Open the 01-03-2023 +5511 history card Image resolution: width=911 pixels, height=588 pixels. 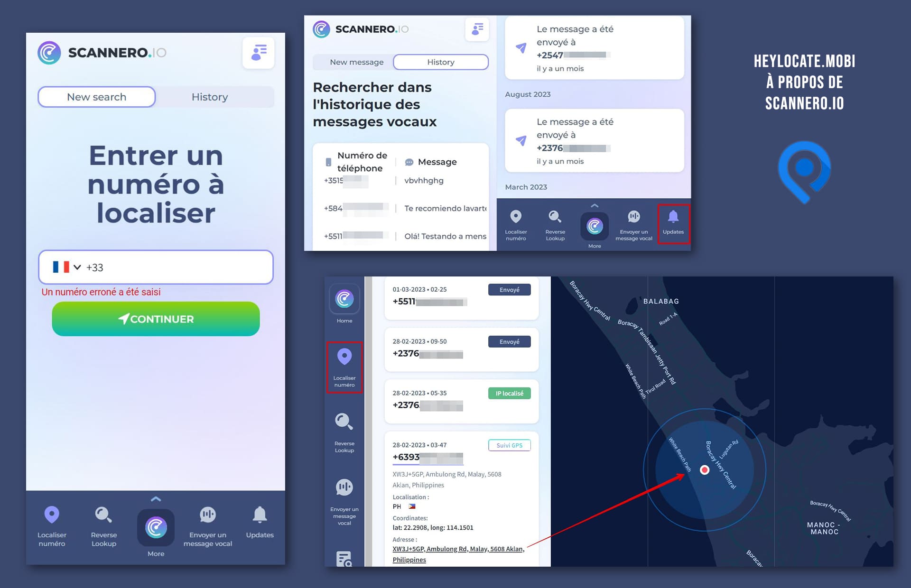tap(462, 298)
